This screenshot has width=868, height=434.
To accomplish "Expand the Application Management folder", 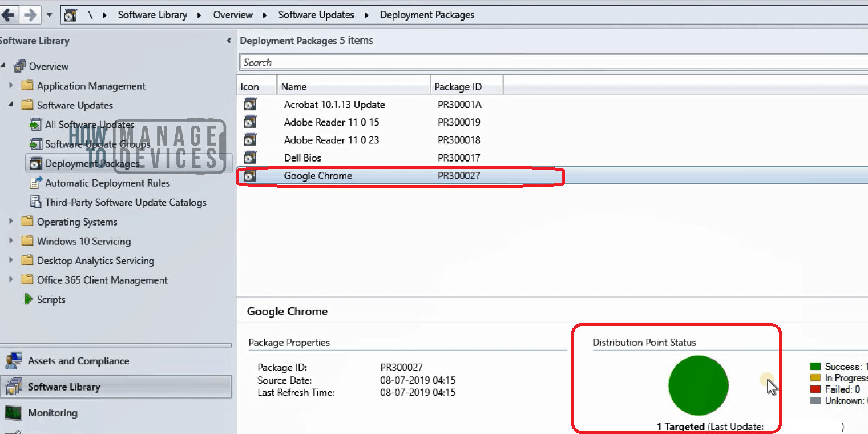I will pos(11,86).
